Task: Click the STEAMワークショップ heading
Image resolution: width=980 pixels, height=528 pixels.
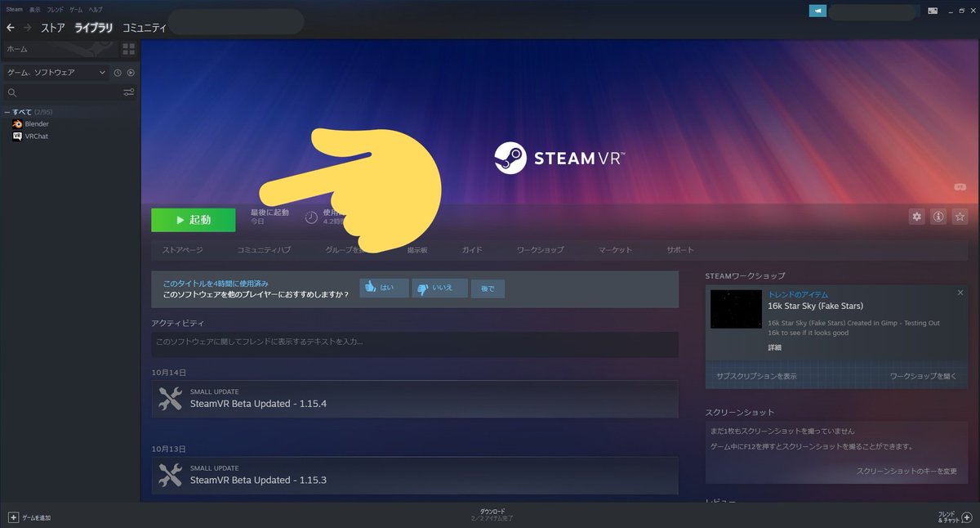Action: [745, 276]
